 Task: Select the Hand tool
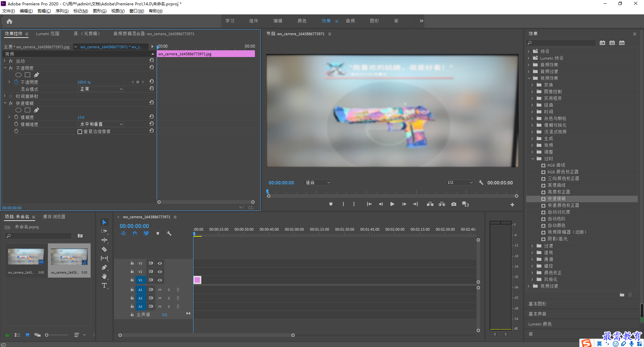(104, 276)
